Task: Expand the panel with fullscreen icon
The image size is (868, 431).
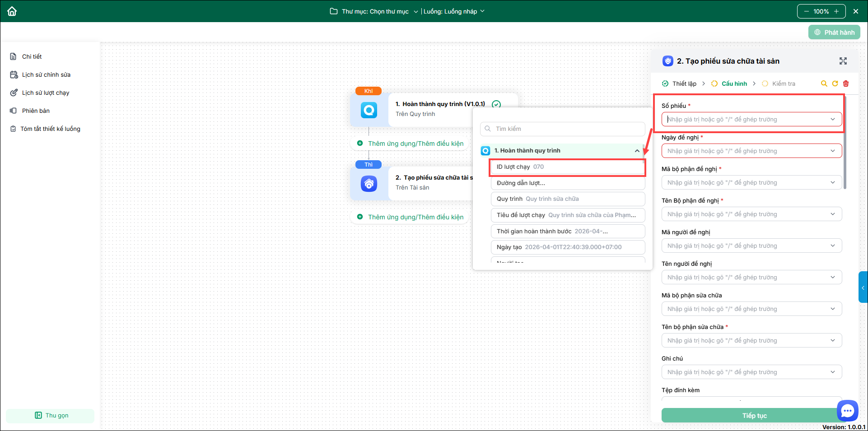Action: click(843, 61)
